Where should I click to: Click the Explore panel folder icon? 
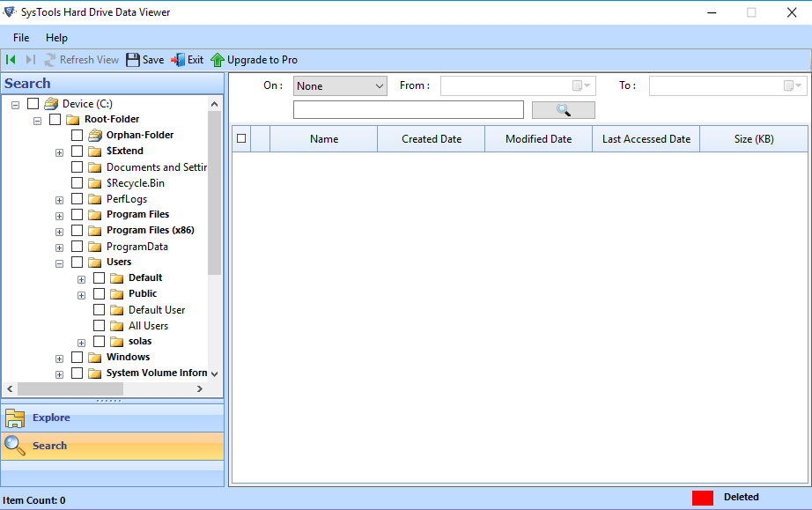tap(15, 418)
